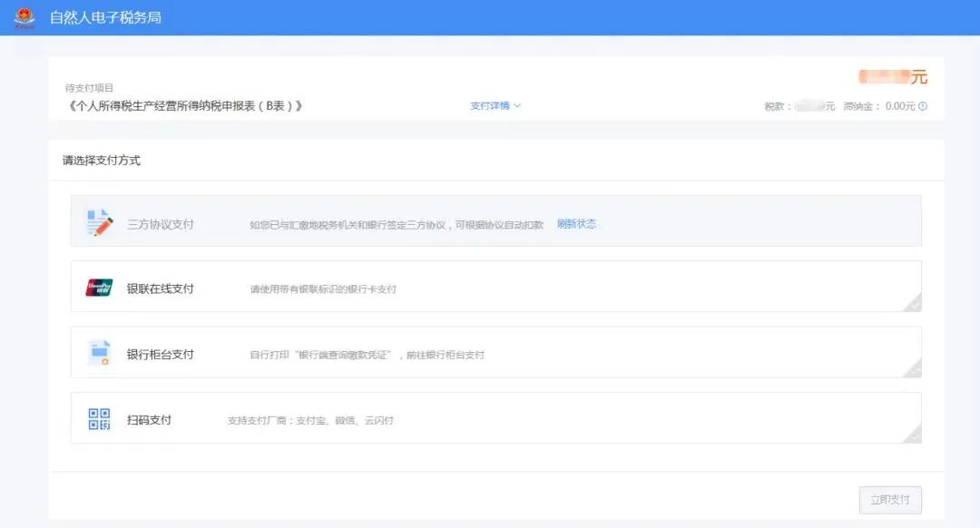The width and height of the screenshot is (980, 528).
Task: Expand the 支付详情 dropdown
Action: tap(495, 105)
